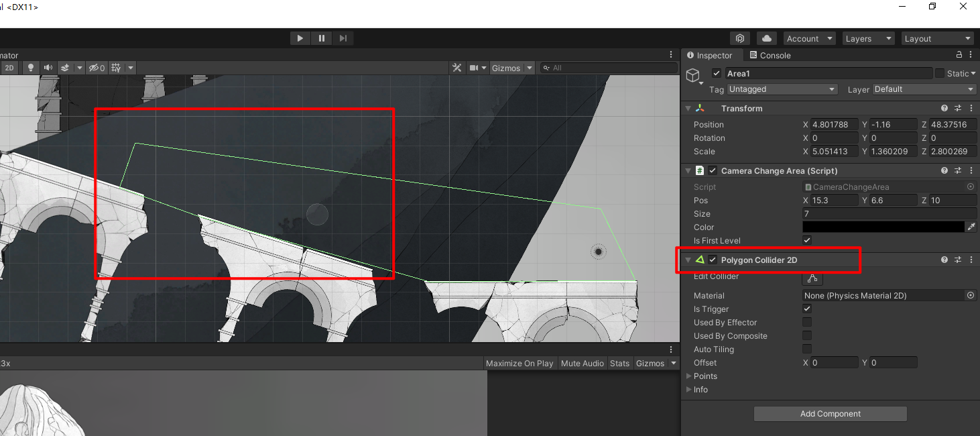Image resolution: width=980 pixels, height=436 pixels.
Task: Open Transform component help icon
Action: (944, 109)
